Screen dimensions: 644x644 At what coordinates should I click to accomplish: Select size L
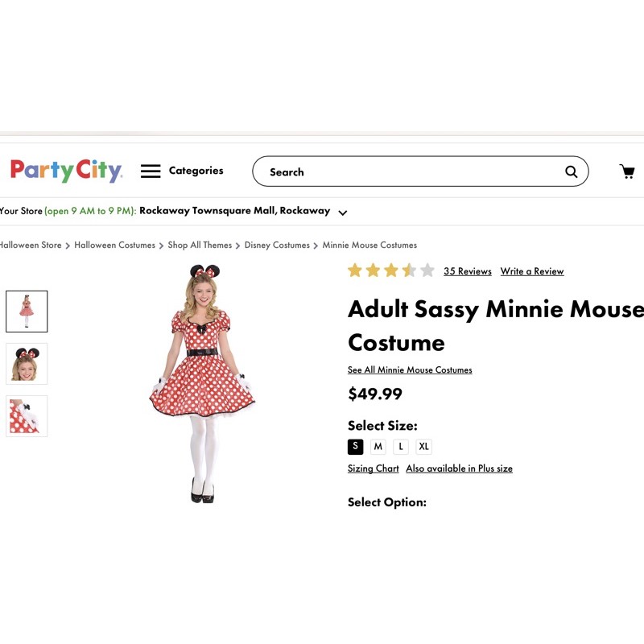[x=401, y=447]
